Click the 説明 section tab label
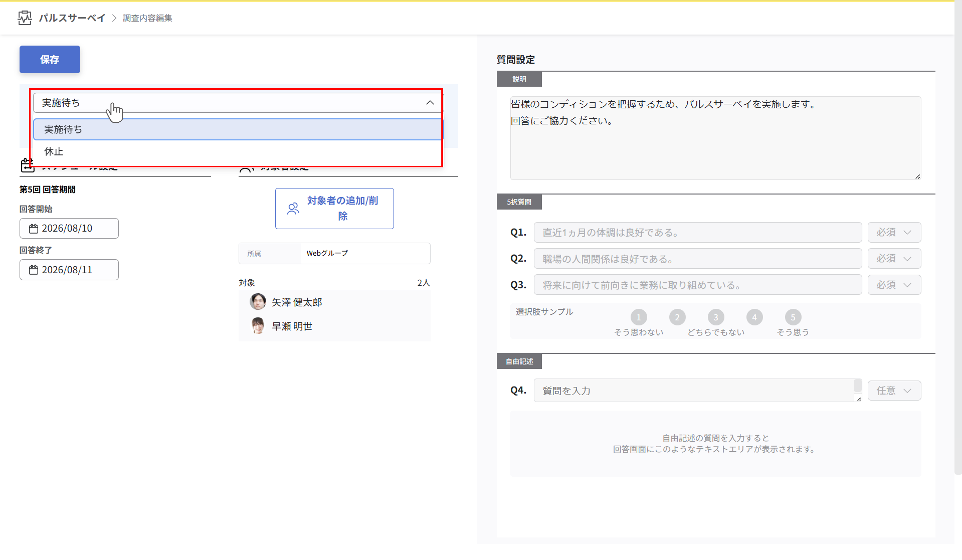The image size is (962, 560). pyautogui.click(x=519, y=79)
